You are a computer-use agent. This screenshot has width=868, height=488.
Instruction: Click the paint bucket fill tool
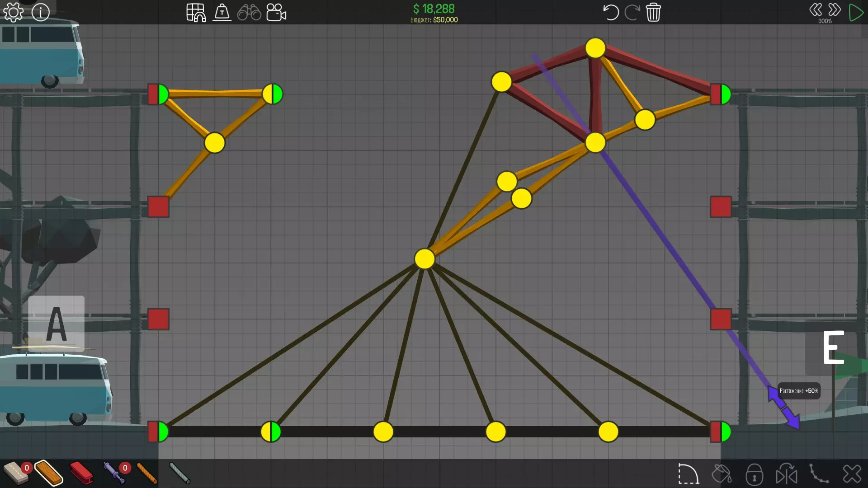(722, 474)
